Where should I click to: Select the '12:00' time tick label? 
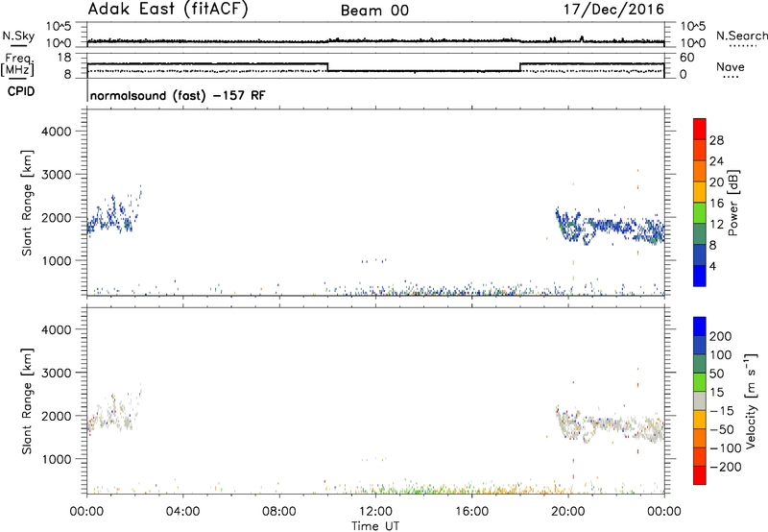pos(375,512)
